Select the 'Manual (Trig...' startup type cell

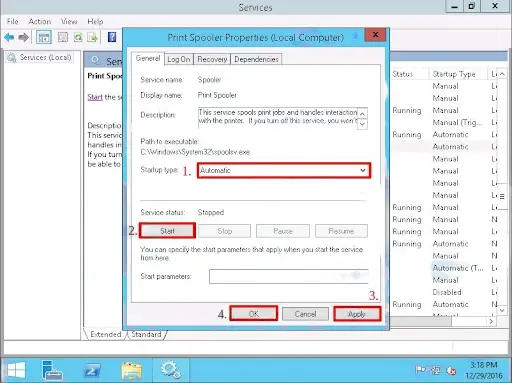(x=458, y=123)
